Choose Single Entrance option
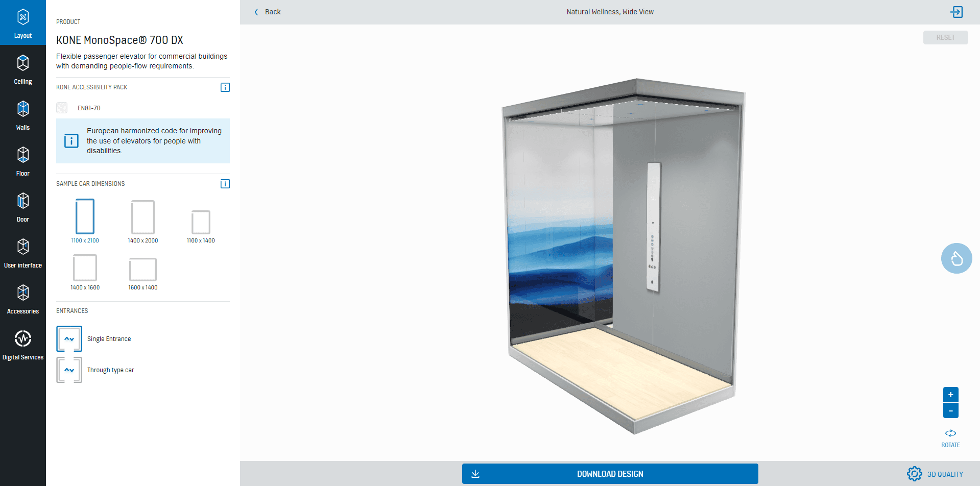Viewport: 980px width, 486px height. tap(94, 339)
